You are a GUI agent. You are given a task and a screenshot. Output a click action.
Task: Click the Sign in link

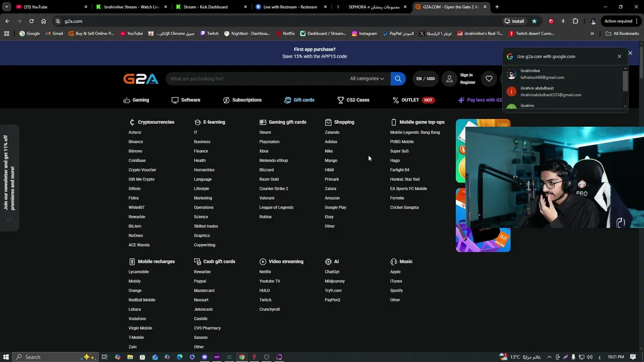pyautogui.click(x=466, y=75)
